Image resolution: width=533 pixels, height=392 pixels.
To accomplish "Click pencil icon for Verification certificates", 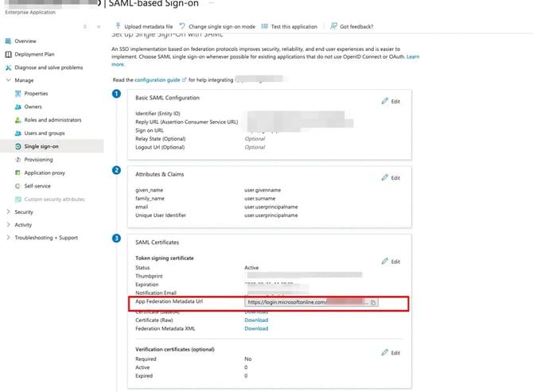I will click(384, 352).
